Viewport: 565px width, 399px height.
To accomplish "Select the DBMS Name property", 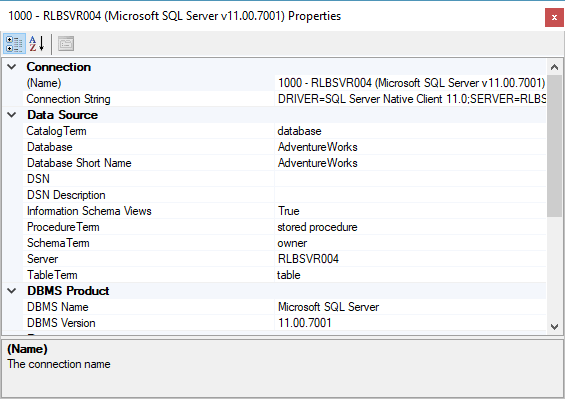I will 58,307.
